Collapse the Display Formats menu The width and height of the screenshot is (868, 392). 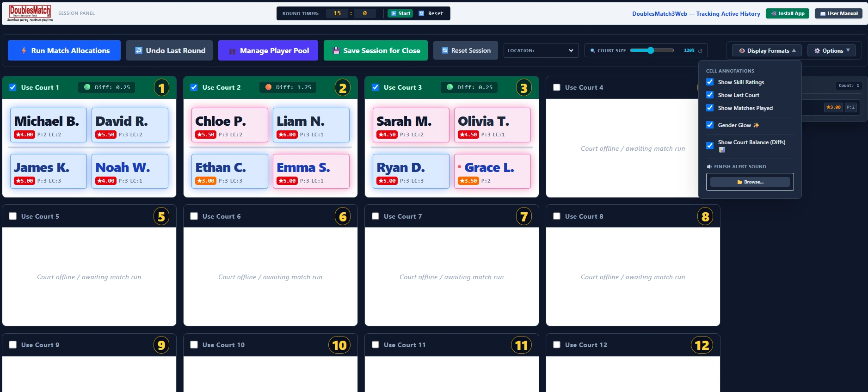(767, 51)
